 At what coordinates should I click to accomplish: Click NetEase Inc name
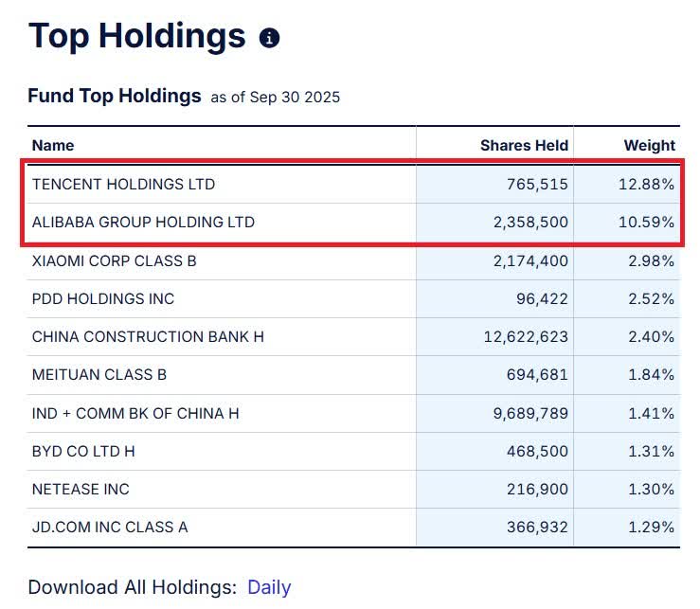pos(81,489)
